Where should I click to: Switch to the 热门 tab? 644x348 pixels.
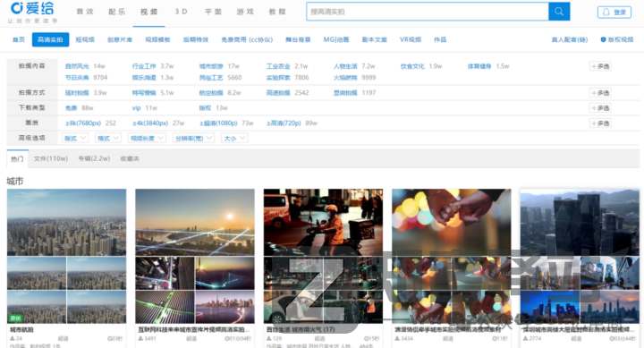click(17, 158)
